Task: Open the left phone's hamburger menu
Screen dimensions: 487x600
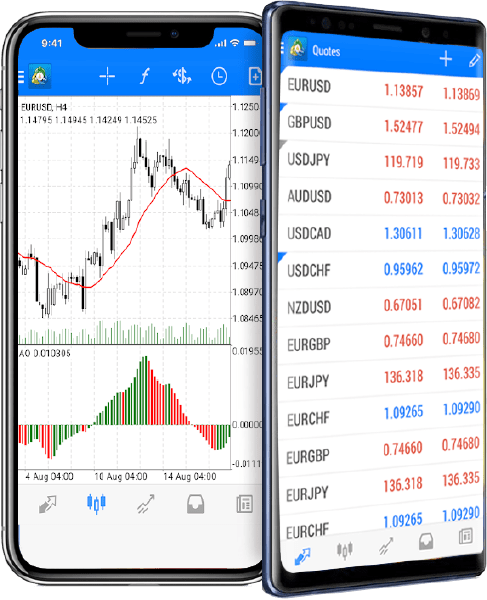Action: coord(21,77)
